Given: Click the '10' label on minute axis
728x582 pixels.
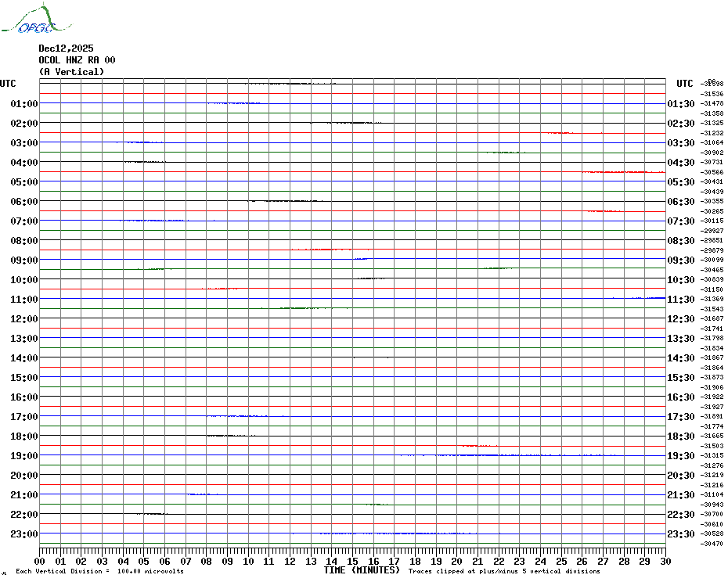Looking at the screenshot, I should click(x=248, y=562).
